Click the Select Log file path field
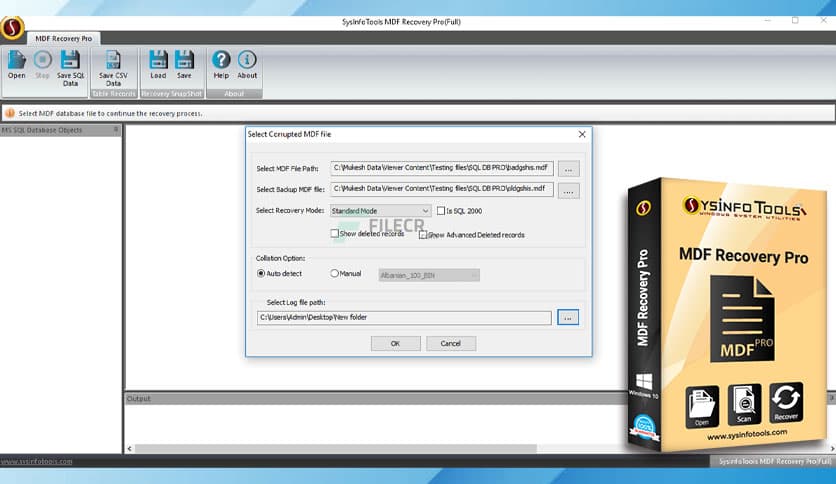The image size is (836, 484). tap(404, 318)
